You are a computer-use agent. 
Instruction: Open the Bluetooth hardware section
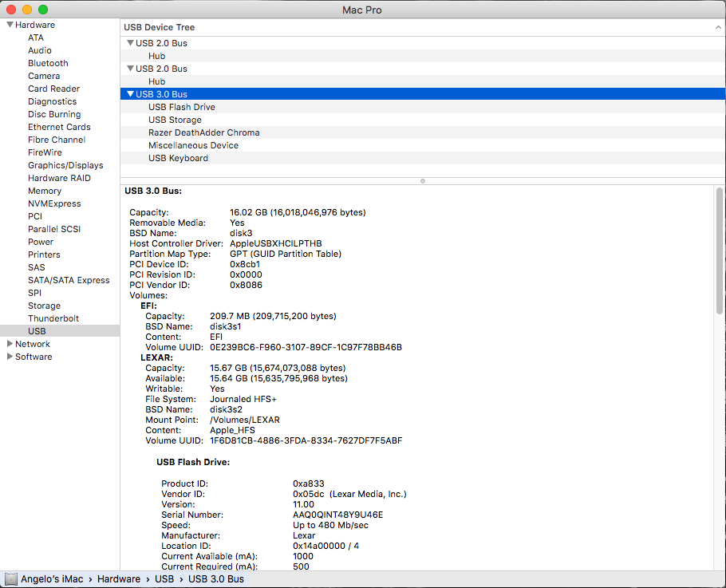[x=48, y=63]
